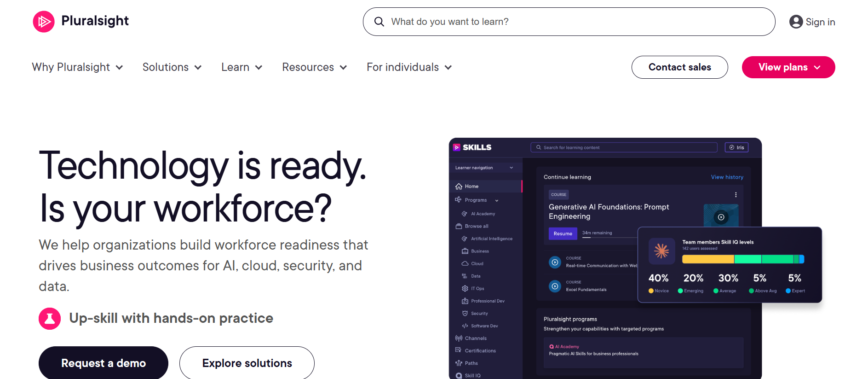Click the course progress bar near 34m remaining
Image resolution: width=868 pixels, height=379 pixels.
(609, 238)
